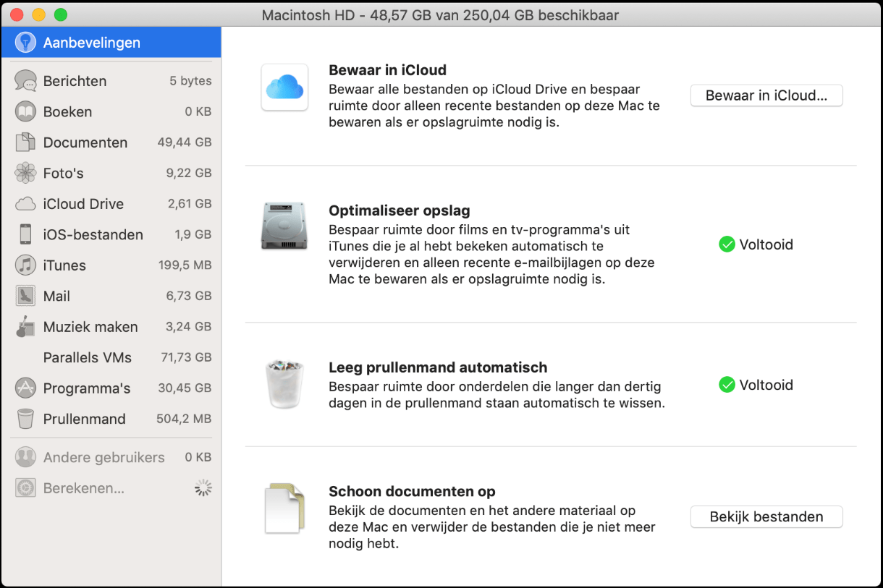Screen dimensions: 883x588
Task: Select iOS-bestanden label in sidebar
Action: click(x=93, y=234)
